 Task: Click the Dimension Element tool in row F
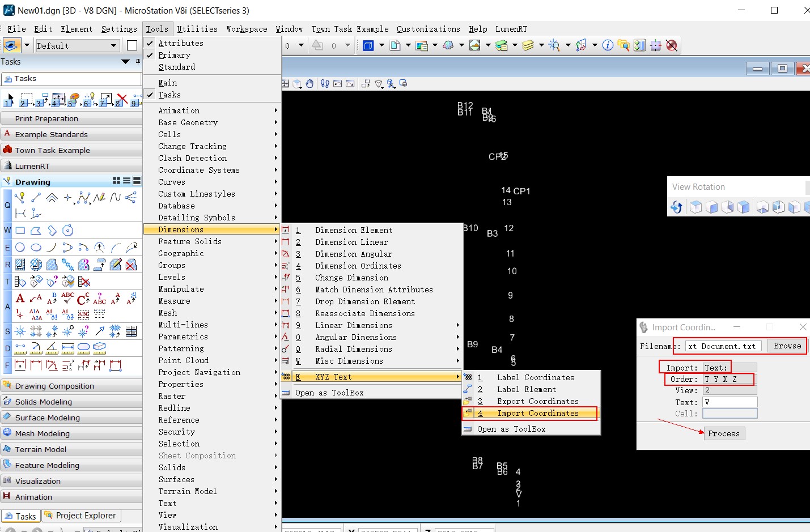point(20,365)
